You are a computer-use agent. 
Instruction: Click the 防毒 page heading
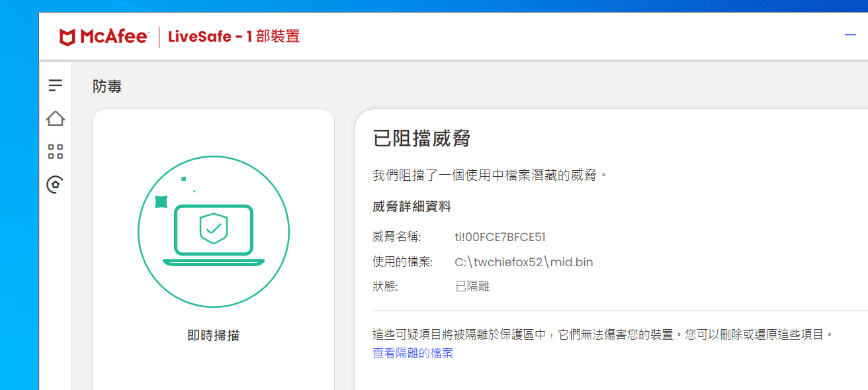click(x=107, y=86)
